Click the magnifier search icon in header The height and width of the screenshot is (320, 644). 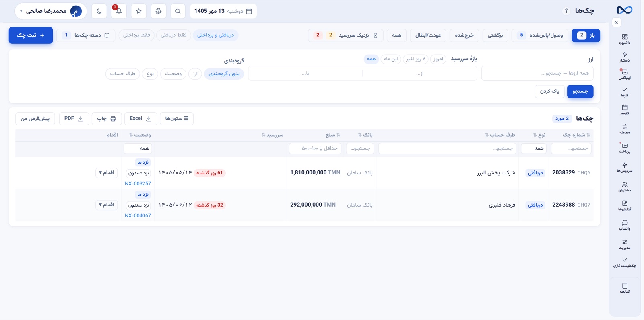pyautogui.click(x=178, y=11)
